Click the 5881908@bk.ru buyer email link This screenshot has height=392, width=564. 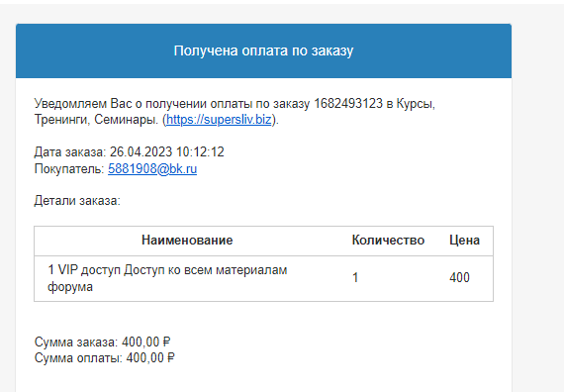[x=152, y=169]
